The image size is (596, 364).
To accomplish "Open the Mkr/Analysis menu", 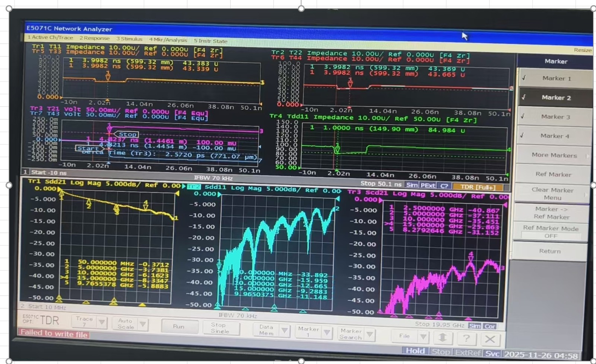I will [x=168, y=40].
